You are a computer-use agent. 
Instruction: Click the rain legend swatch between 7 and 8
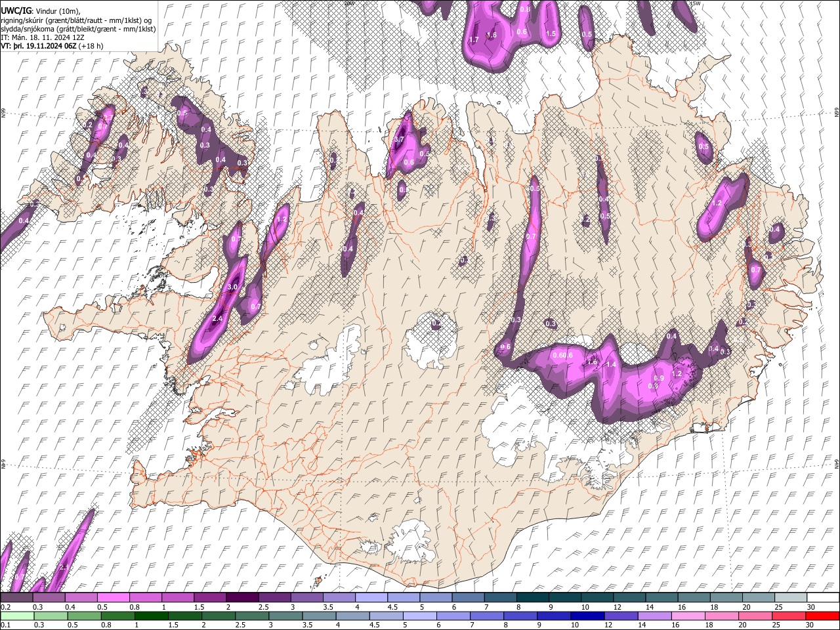(x=486, y=616)
